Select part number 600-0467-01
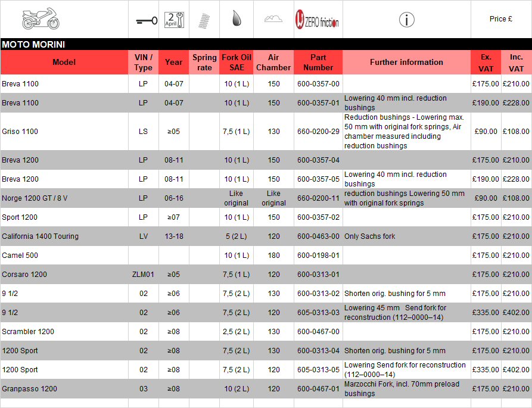This screenshot has width=532, height=408. (x=318, y=389)
